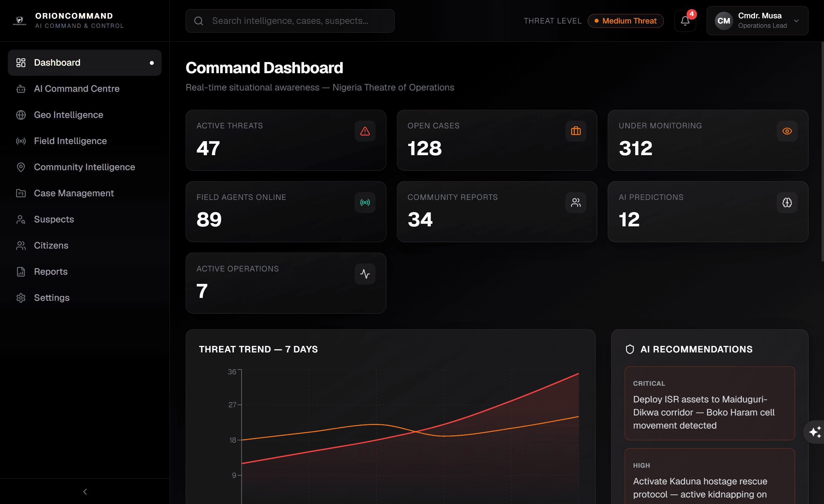The height and width of the screenshot is (504, 824).
Task: Navigate to Community Intelligence
Action: (x=85, y=167)
